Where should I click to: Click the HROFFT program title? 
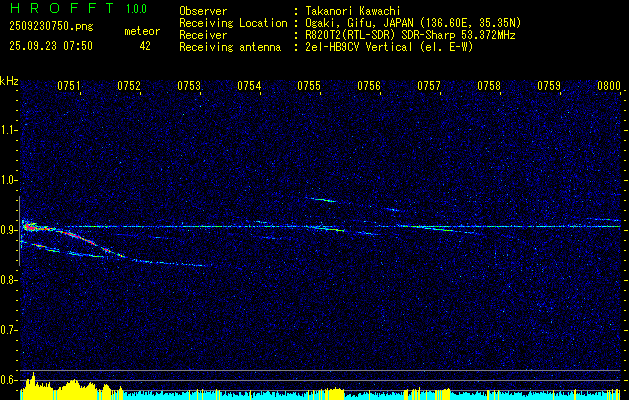point(62,8)
